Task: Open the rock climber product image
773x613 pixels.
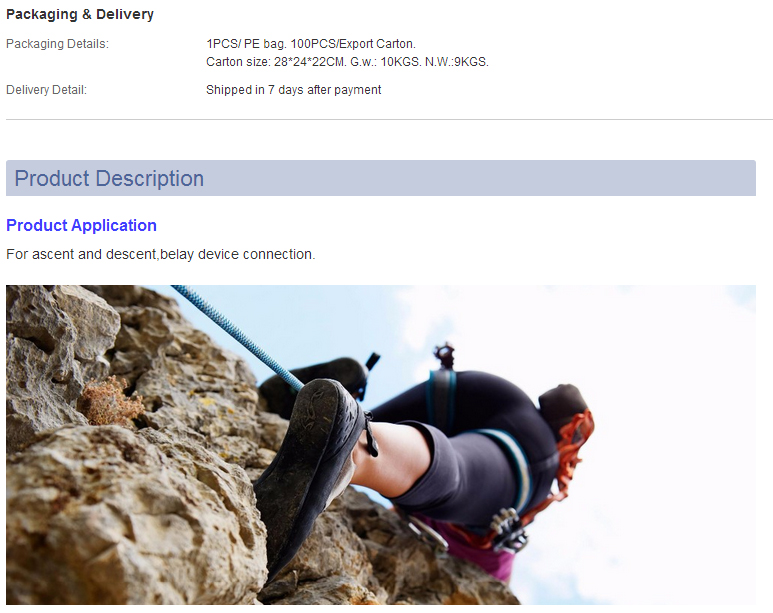Action: [381, 445]
